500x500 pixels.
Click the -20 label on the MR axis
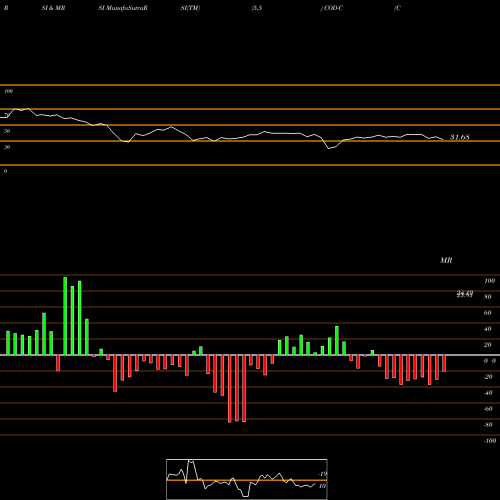[488, 377]
